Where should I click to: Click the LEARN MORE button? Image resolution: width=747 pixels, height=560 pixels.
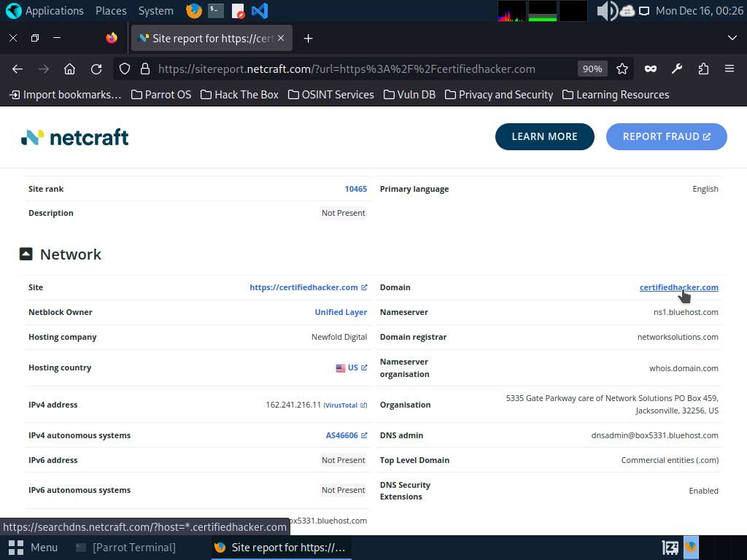coord(544,136)
